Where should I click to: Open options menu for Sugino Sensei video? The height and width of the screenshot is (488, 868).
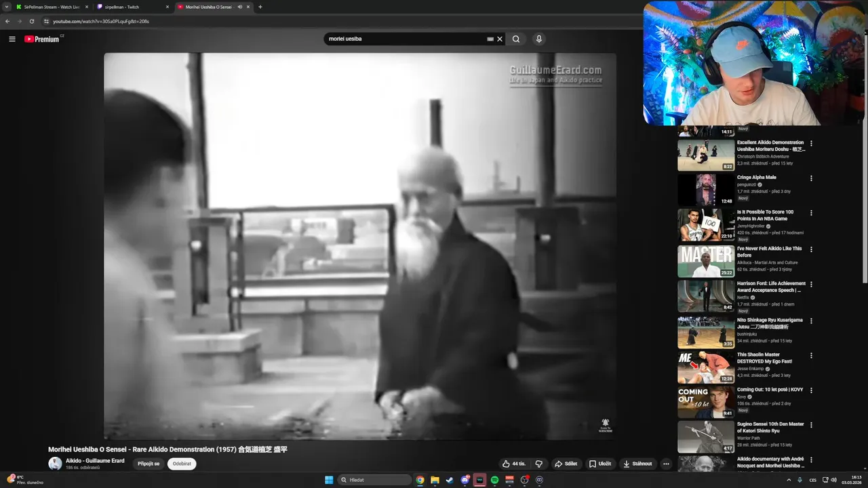click(x=811, y=426)
